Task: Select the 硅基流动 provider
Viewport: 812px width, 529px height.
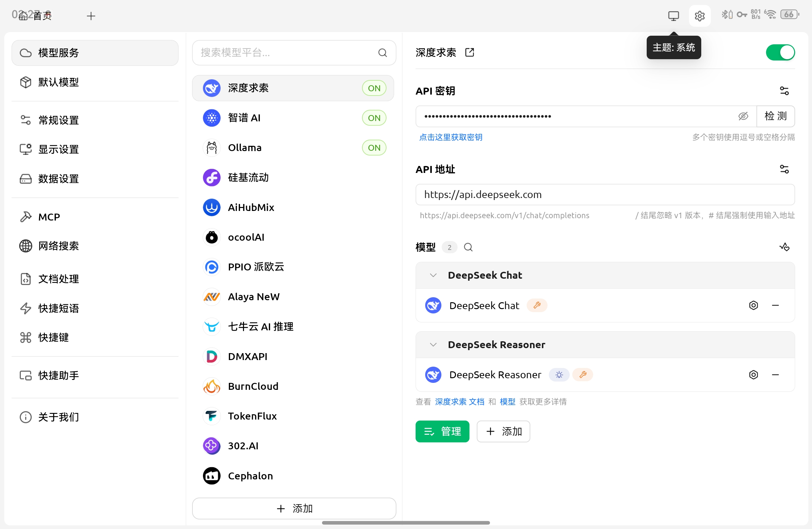Action: (x=293, y=178)
